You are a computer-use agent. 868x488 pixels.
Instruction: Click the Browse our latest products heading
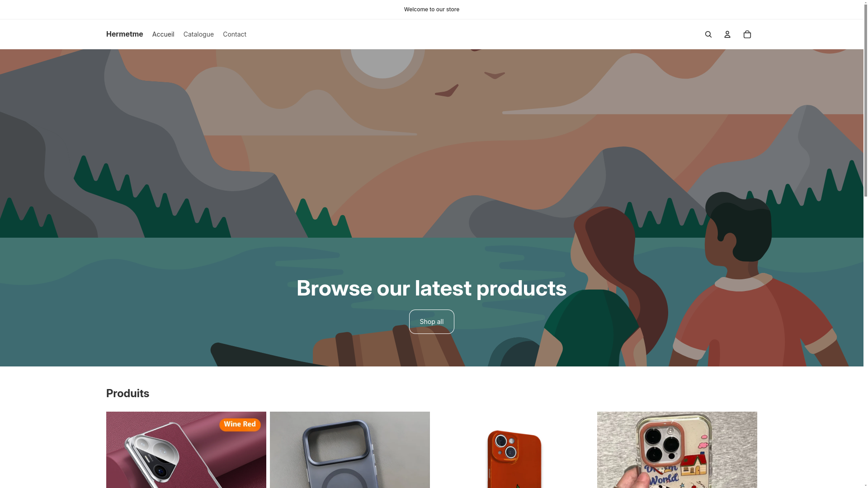click(432, 288)
